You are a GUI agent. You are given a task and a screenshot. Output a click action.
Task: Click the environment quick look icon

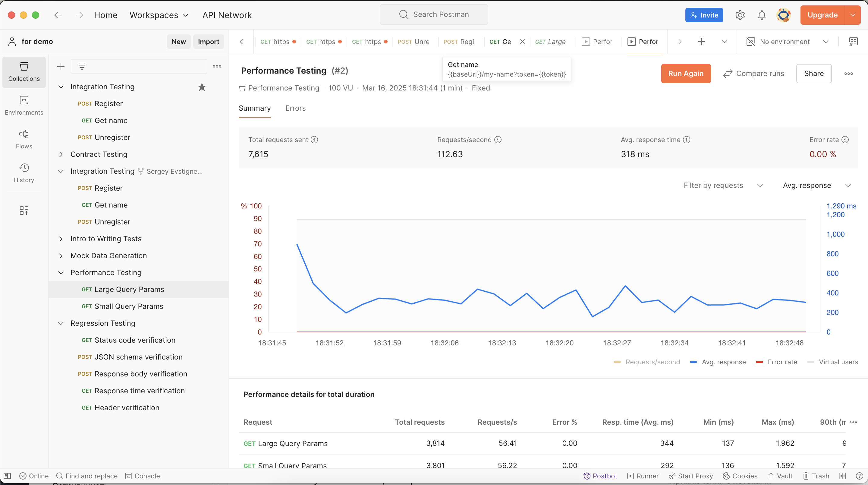pos(853,42)
